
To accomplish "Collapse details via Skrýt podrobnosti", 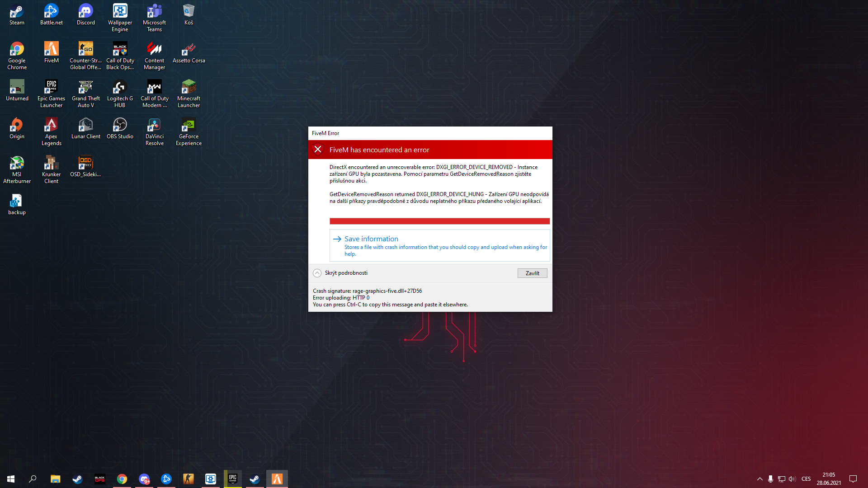I will (340, 273).
